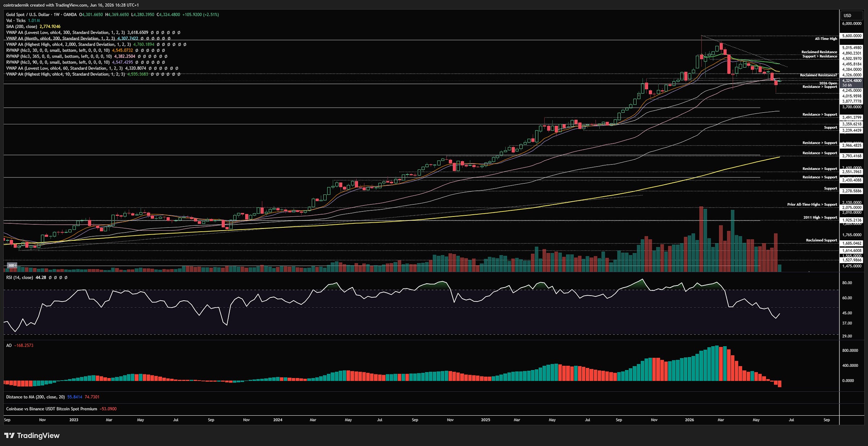Click the 'Support > Resistance' annotation
The image size is (868, 446).
820,56
